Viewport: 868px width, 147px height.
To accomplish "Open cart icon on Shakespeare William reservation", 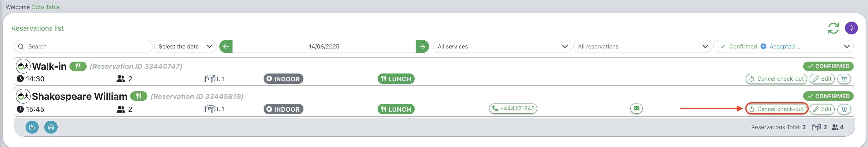I will point(844,109).
